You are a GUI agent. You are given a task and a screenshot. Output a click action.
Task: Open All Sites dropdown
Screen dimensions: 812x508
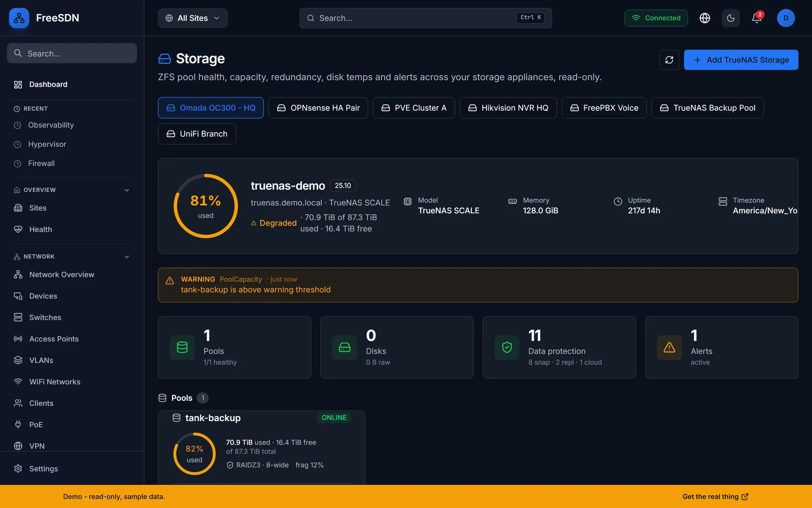pyautogui.click(x=192, y=18)
